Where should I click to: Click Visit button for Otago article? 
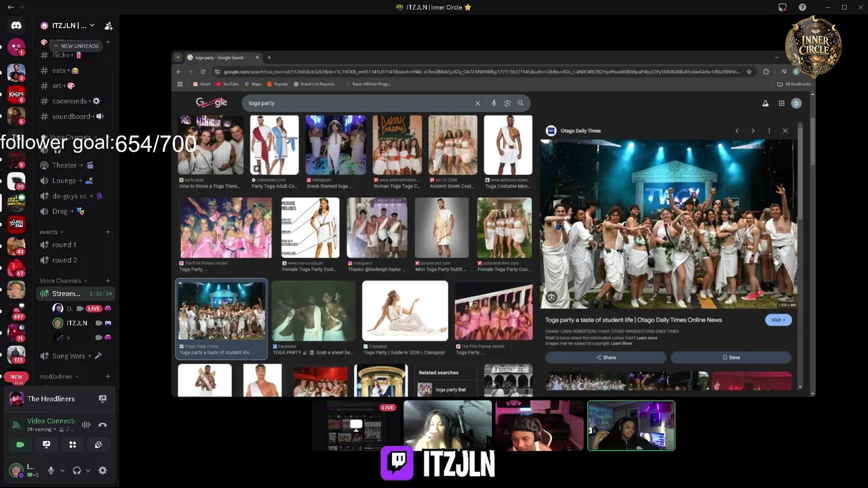(x=778, y=320)
